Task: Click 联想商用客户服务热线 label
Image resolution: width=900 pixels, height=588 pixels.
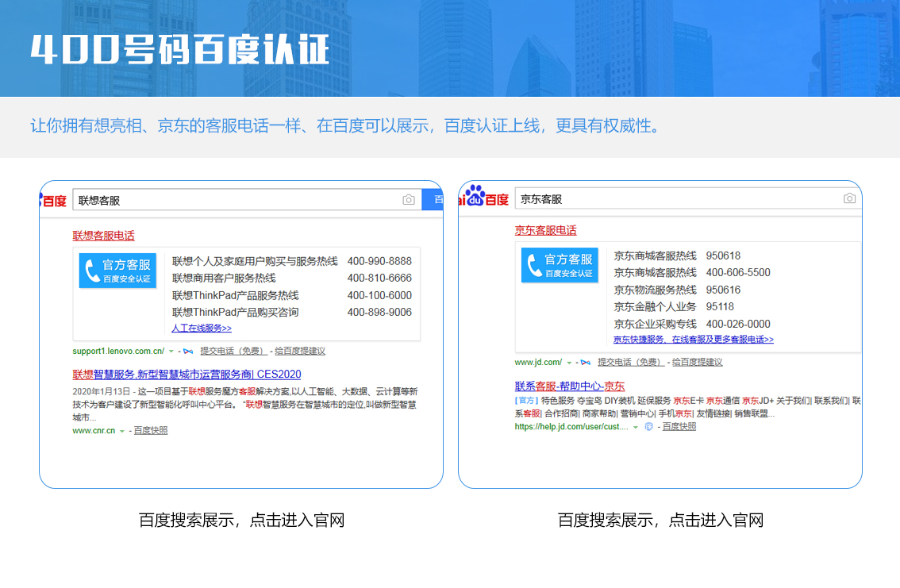Action: [x=224, y=279]
